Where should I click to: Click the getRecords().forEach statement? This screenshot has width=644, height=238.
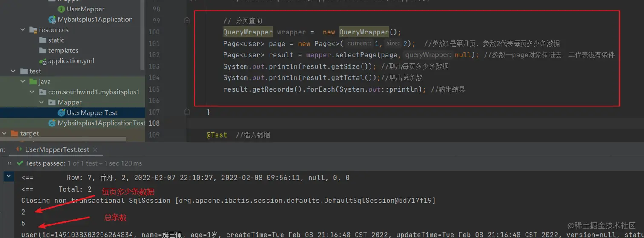(x=325, y=89)
